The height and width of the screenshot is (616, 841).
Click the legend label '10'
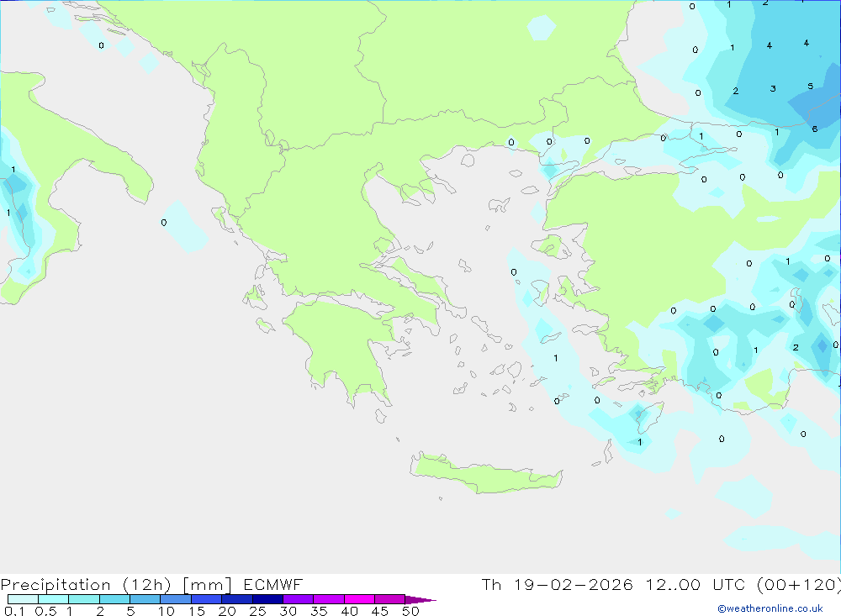(x=167, y=611)
